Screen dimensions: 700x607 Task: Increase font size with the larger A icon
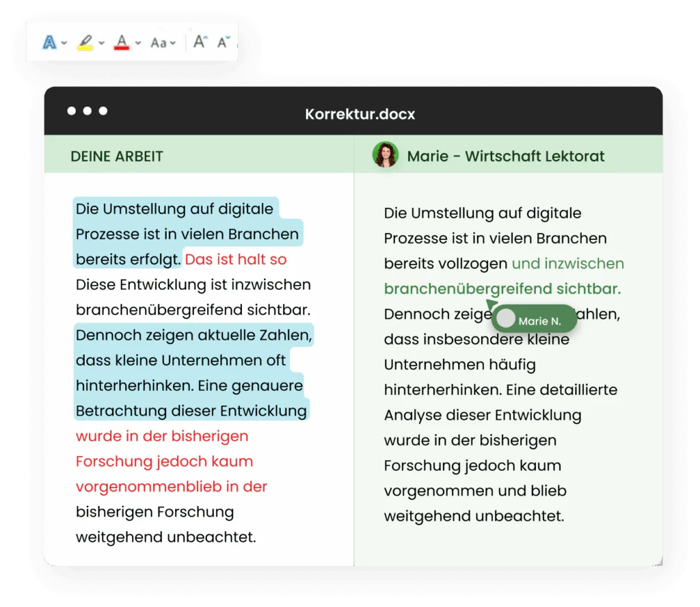pyautogui.click(x=199, y=42)
